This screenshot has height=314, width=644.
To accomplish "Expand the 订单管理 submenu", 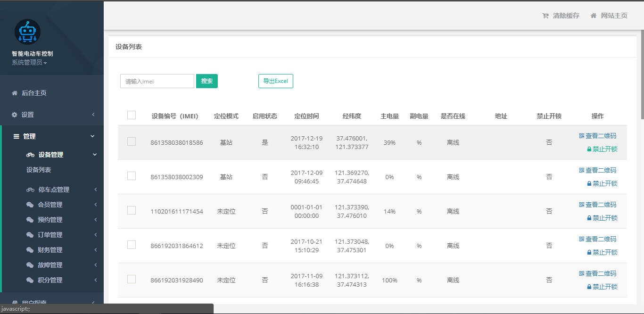I will 50,235.
